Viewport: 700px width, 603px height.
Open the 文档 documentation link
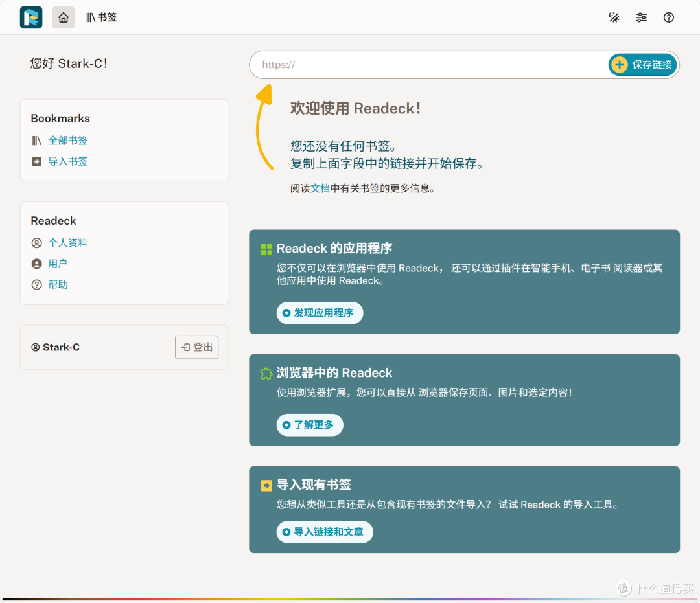320,188
